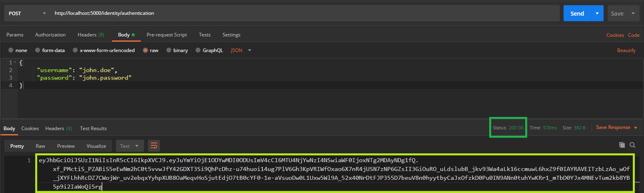644x193 pixels.
Task: Open the Pre-request Script tab
Action: click(167, 35)
